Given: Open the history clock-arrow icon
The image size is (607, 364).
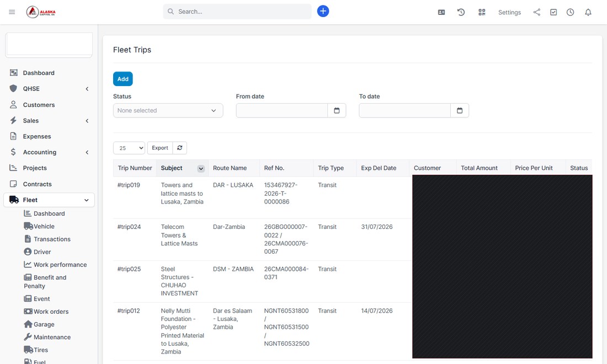Looking at the screenshot, I should point(461,12).
